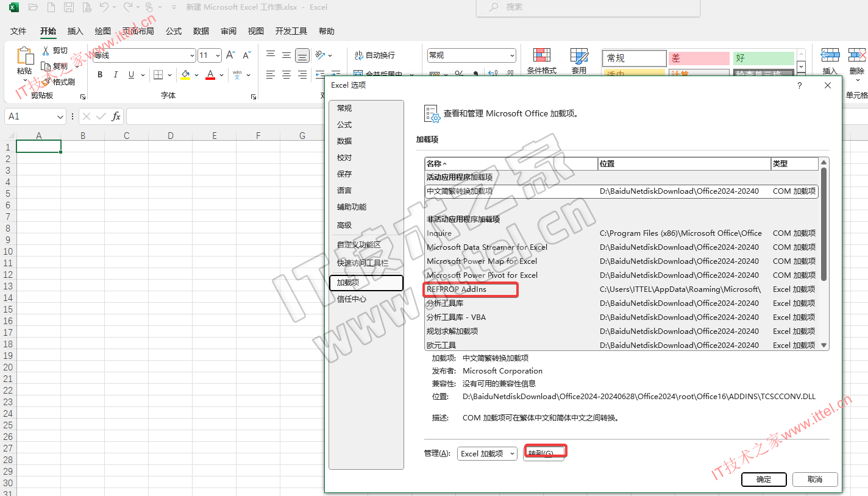Click the Format as Table (套用) icon
868x496 pixels.
click(x=579, y=55)
